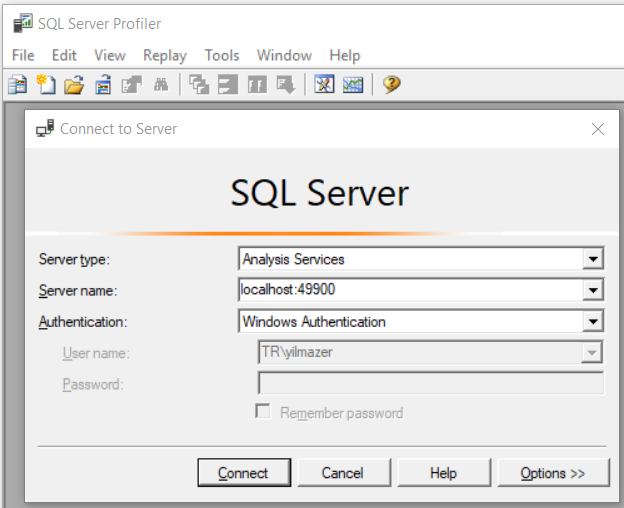
Task: Launch Database Engine Tuning Advisor icon
Action: 324,84
